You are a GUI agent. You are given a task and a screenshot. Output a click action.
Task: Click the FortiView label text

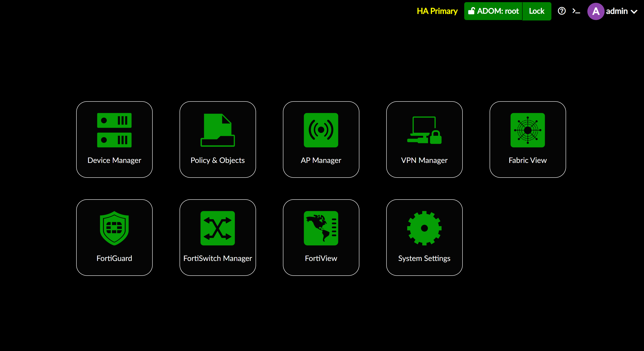[321, 258]
